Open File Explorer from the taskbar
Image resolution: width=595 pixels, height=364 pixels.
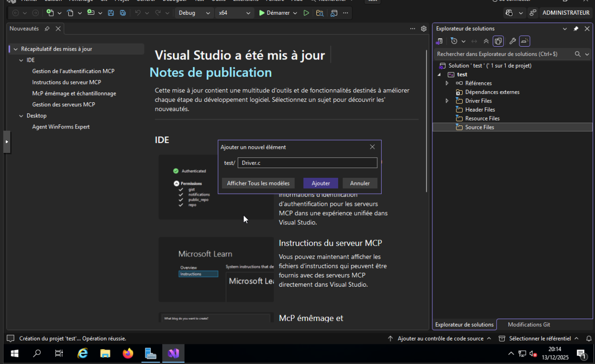[105, 353]
